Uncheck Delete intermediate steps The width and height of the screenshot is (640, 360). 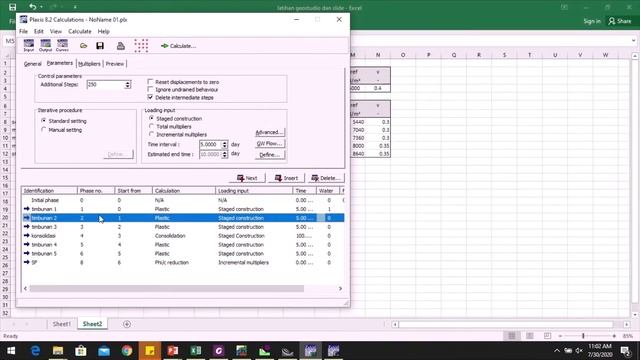151,97
